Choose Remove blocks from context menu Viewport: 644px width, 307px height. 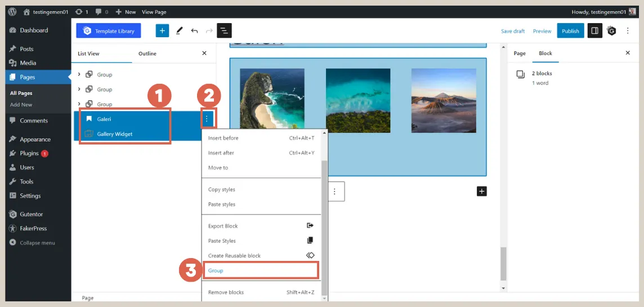click(261, 292)
